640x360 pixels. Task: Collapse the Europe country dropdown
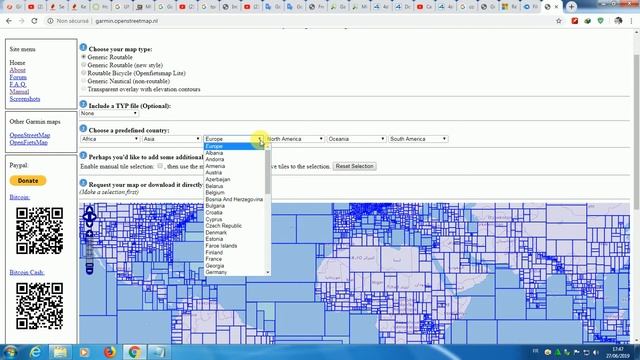point(233,139)
